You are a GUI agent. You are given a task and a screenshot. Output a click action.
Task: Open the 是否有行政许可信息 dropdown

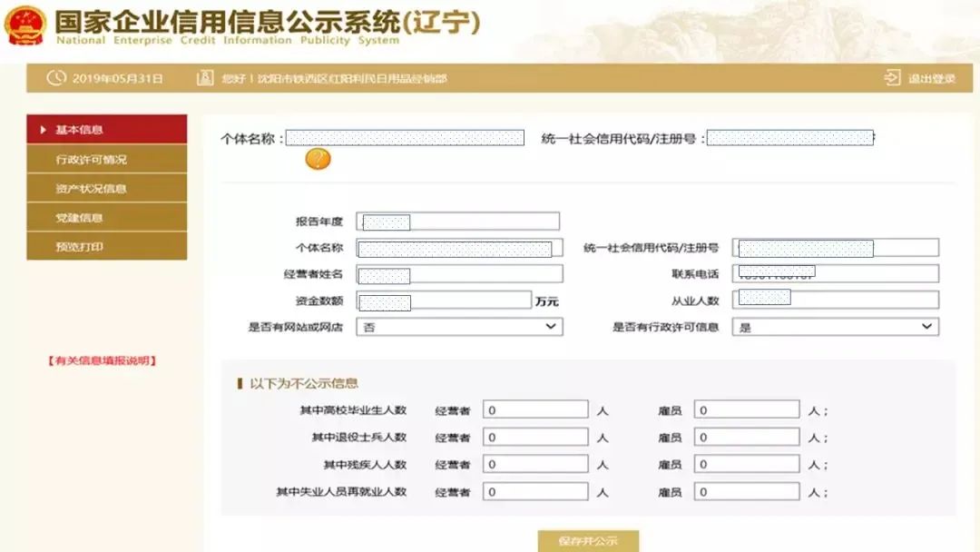click(835, 326)
